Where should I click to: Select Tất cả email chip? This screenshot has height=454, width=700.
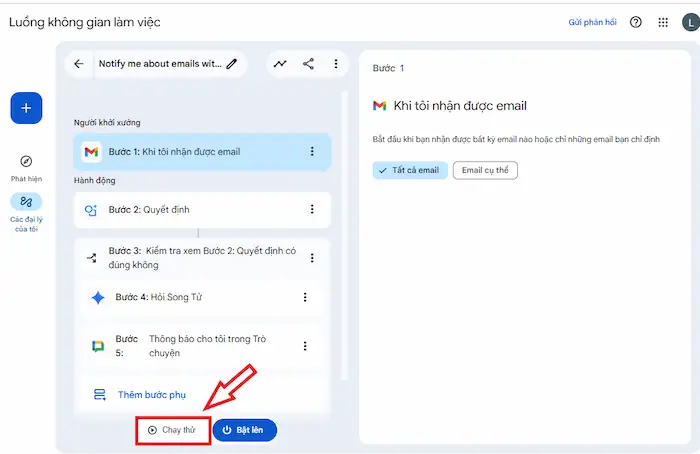pos(410,170)
